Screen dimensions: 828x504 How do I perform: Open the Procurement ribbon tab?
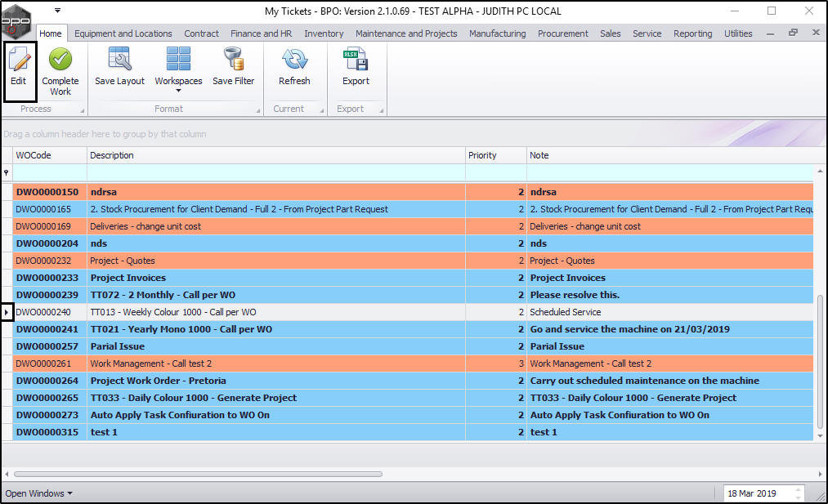point(562,33)
